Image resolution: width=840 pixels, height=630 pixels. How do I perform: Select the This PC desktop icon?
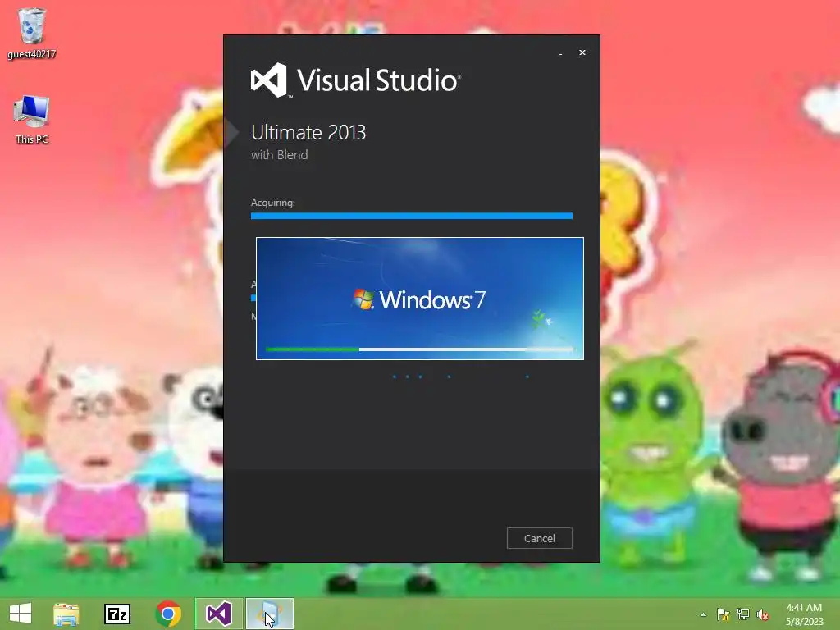click(x=32, y=120)
